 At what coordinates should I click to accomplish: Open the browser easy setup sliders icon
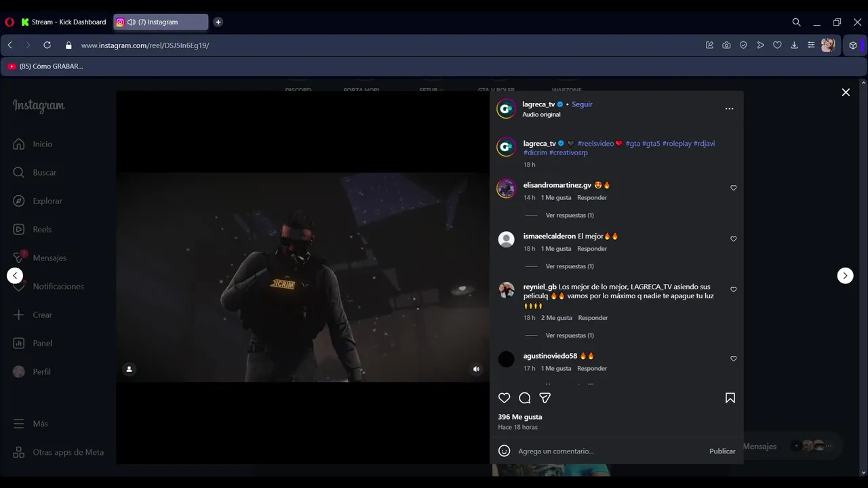[811, 45]
